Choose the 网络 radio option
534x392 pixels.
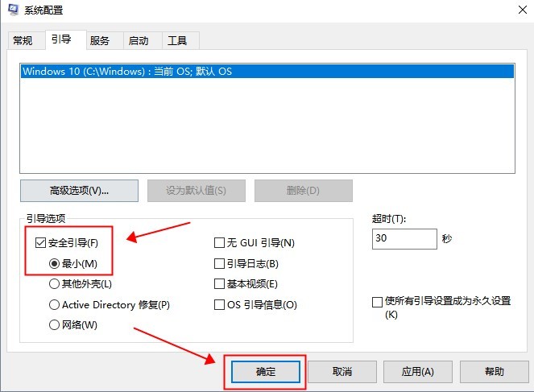tap(55, 325)
